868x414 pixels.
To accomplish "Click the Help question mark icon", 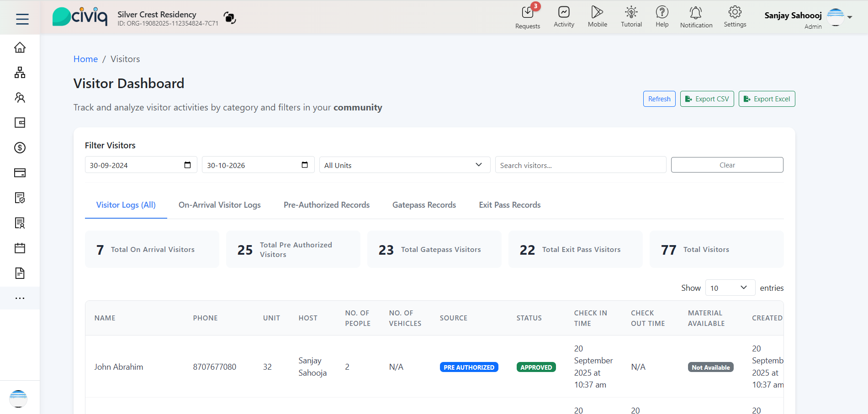I will [662, 12].
